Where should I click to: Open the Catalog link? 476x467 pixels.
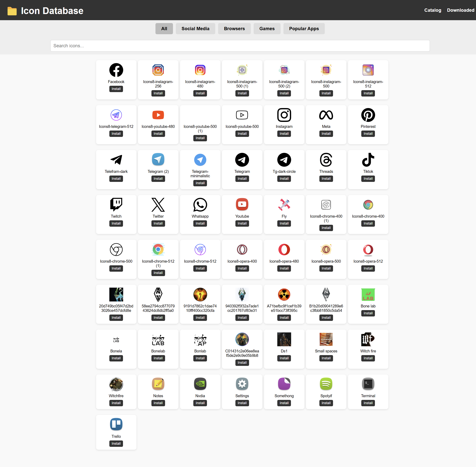point(433,10)
